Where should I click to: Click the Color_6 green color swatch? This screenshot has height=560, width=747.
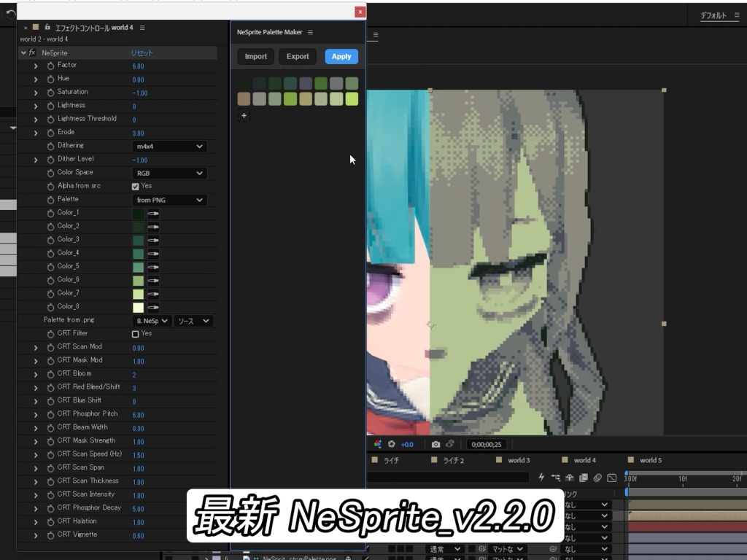[138, 281]
